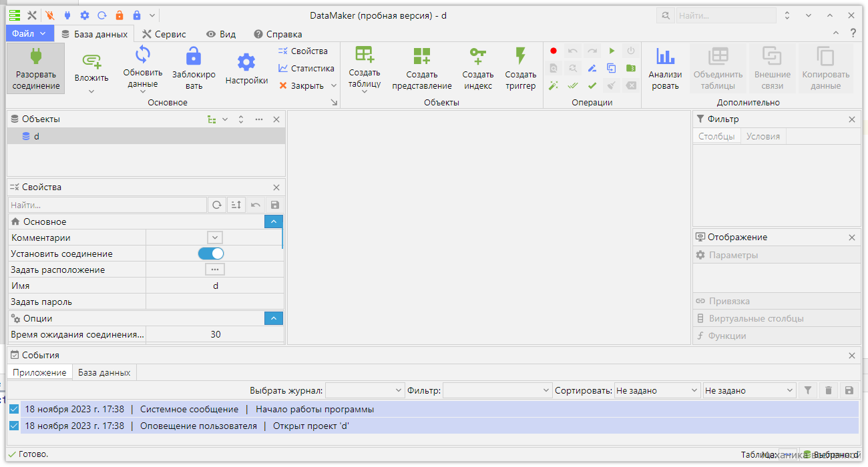868x467 pixels.
Task: Click Создать индекс
Action: [x=478, y=69]
